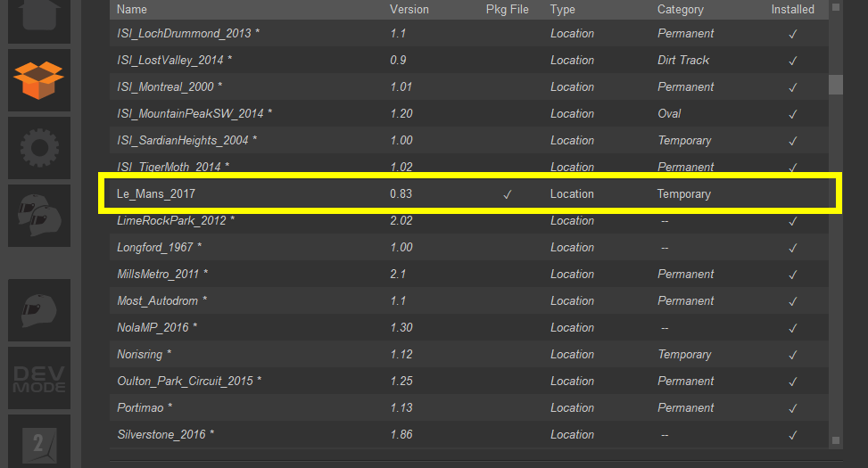Select Silverstone_2016 entry
The image size is (868, 468).
click(x=469, y=434)
